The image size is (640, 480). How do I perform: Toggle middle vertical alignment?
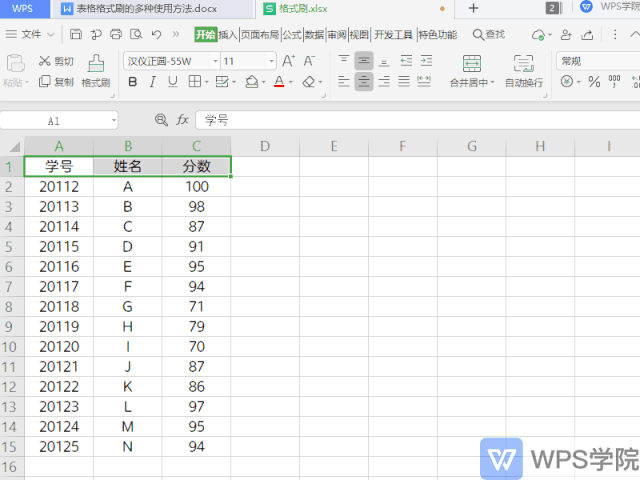pyautogui.click(x=364, y=61)
